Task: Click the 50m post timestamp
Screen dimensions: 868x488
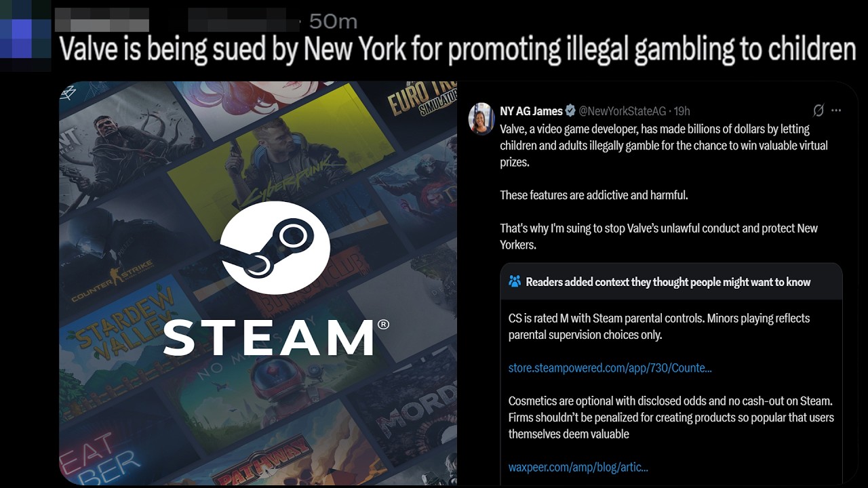Action: click(333, 21)
